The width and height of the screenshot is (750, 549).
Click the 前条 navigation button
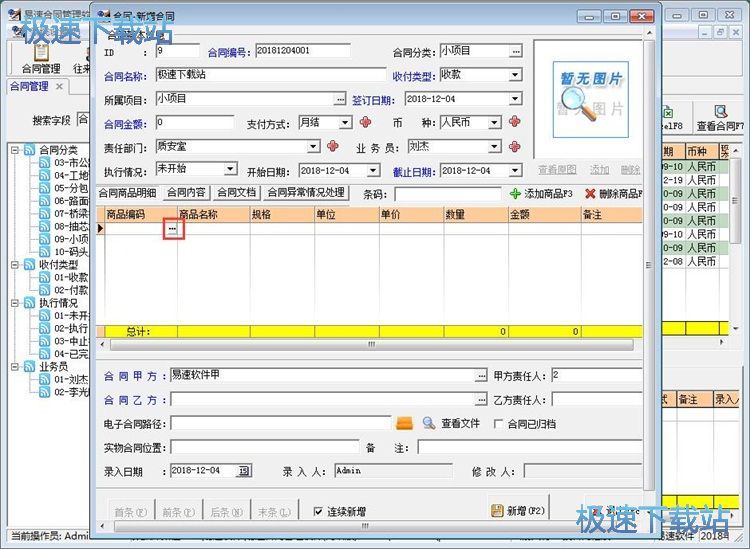[x=178, y=512]
